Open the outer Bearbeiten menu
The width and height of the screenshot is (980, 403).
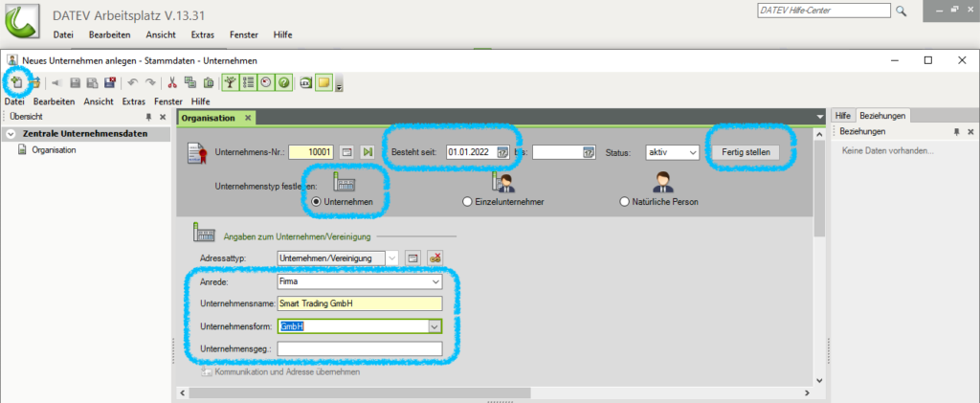point(109,35)
